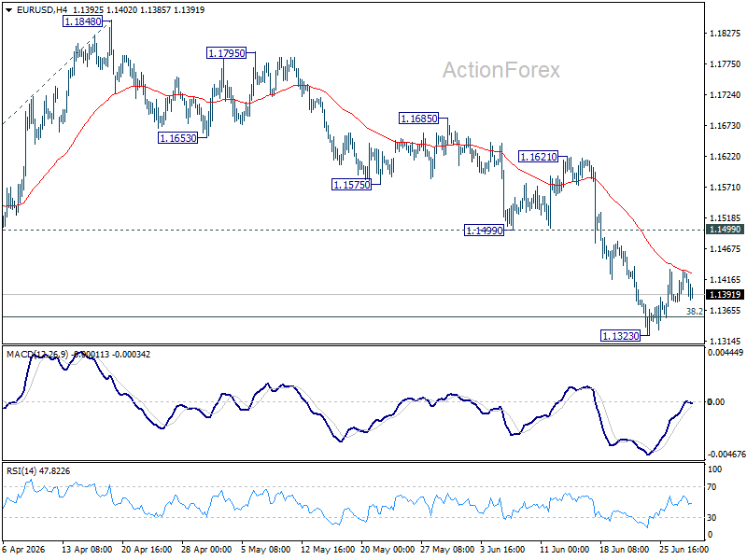This screenshot has height=560, width=747.
Task: Select the 1.14990 boxed label on chart
Action: click(484, 231)
